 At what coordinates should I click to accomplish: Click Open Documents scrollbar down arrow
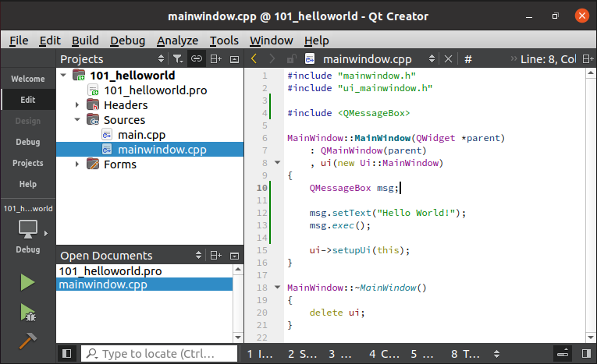(x=238, y=337)
